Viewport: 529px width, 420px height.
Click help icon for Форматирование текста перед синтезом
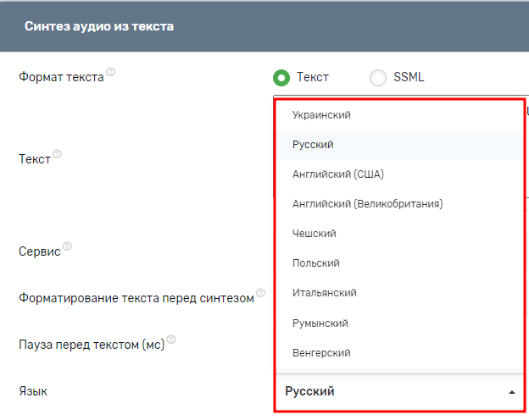pos(260,293)
